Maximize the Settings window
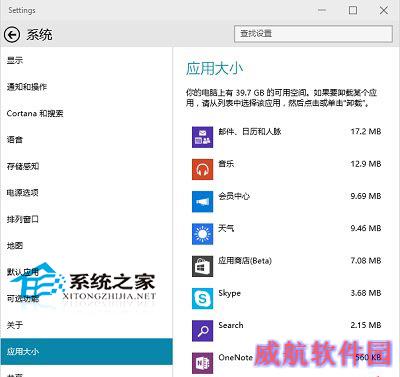 point(353,10)
